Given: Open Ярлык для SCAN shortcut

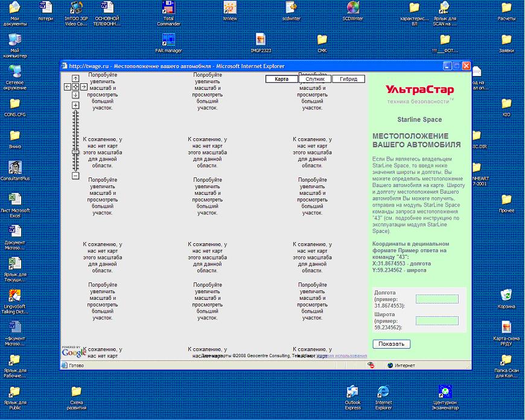Looking at the screenshot, I should point(445,13).
